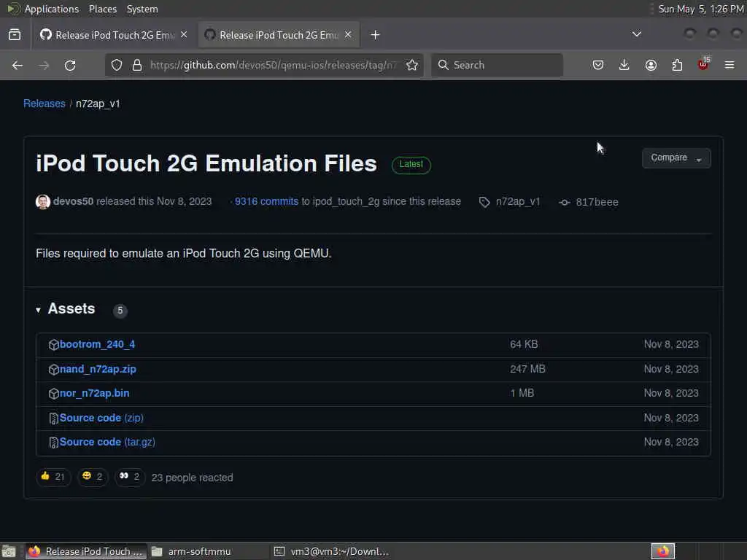React with the smiley emoji
This screenshot has height=560, width=747.
coord(93,477)
